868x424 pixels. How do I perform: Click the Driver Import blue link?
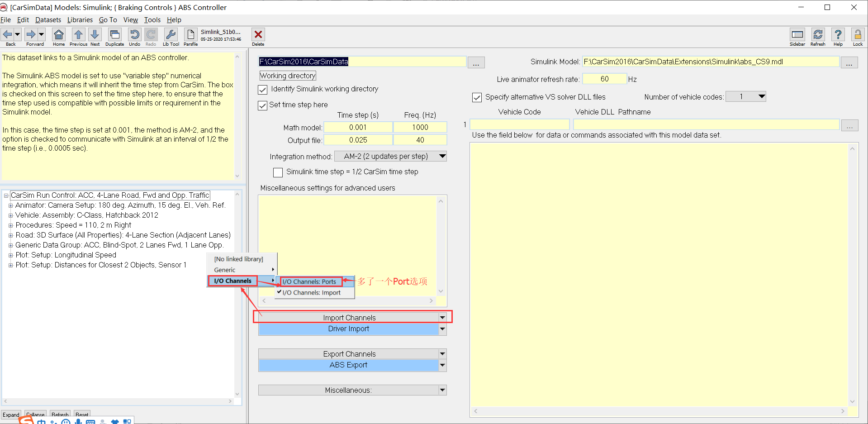tap(349, 329)
